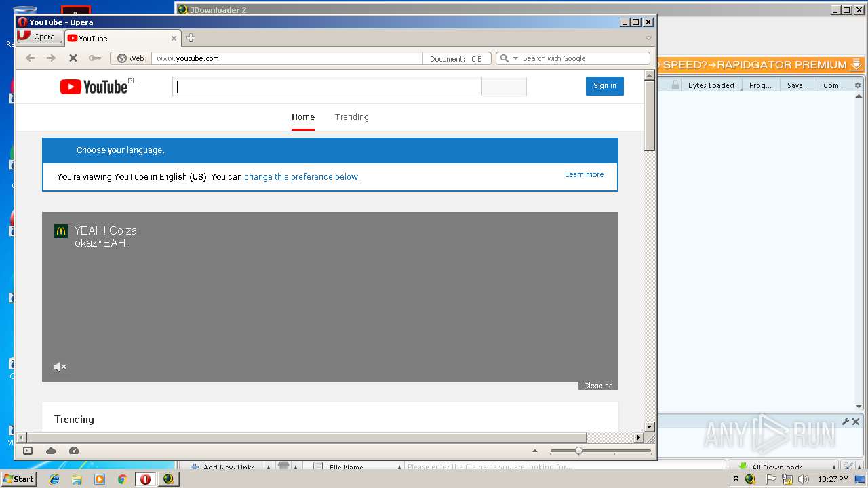
Task: Click the YouTube logo
Action: coord(94,87)
